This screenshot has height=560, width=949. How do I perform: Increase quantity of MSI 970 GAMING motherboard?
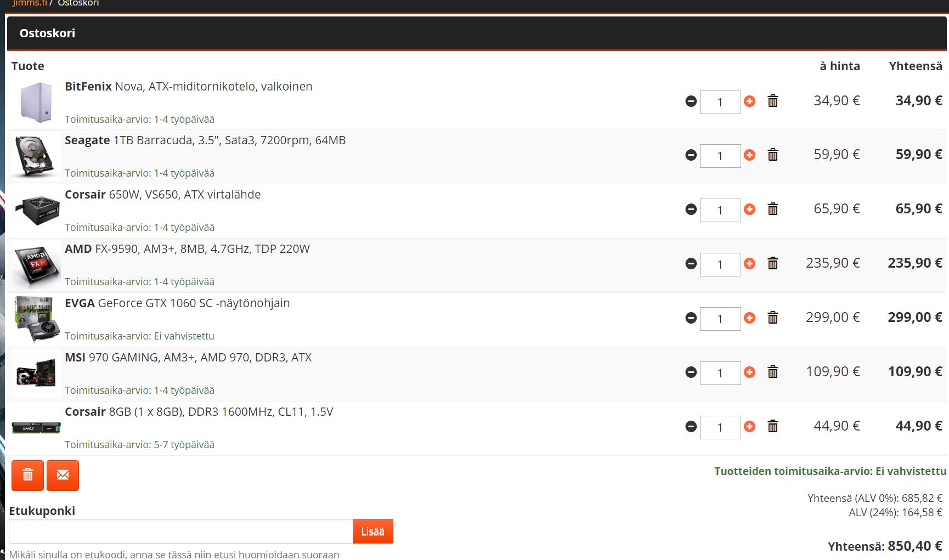(x=749, y=372)
